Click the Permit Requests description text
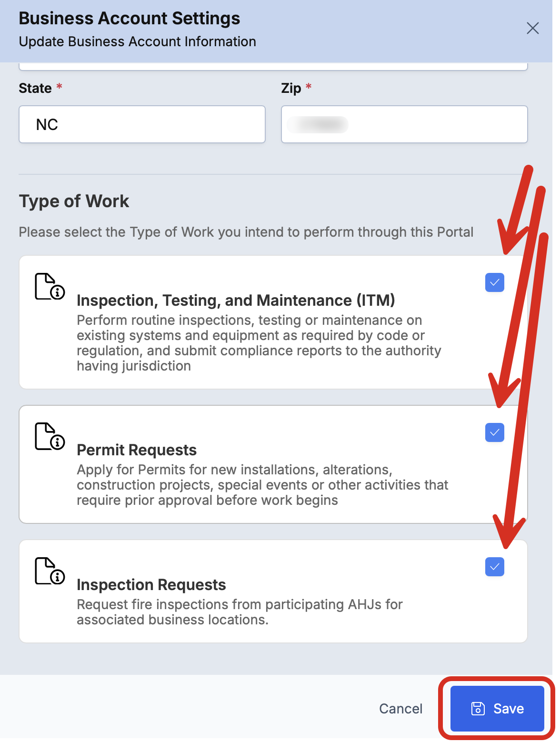The image size is (560, 742). [262, 485]
